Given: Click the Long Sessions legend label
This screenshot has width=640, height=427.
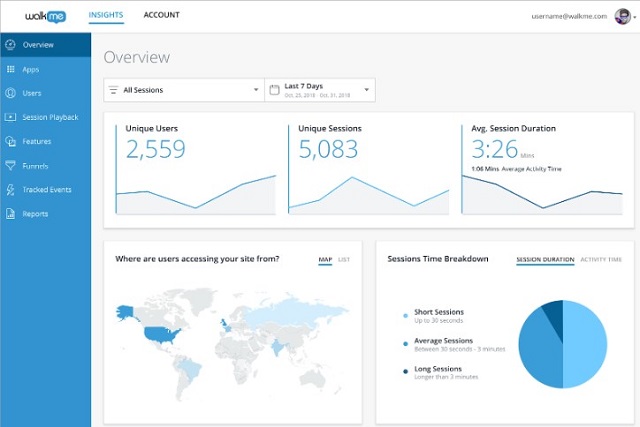Looking at the screenshot, I should pyautogui.click(x=438, y=369).
